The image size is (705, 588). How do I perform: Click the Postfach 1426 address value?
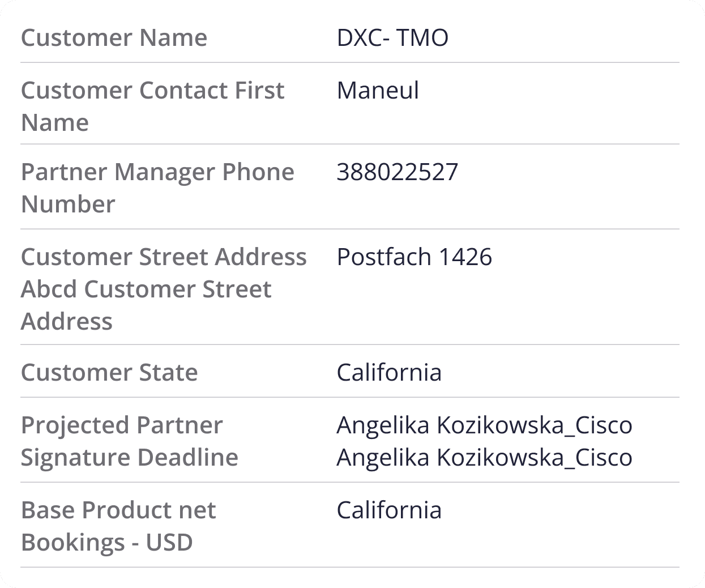(415, 257)
